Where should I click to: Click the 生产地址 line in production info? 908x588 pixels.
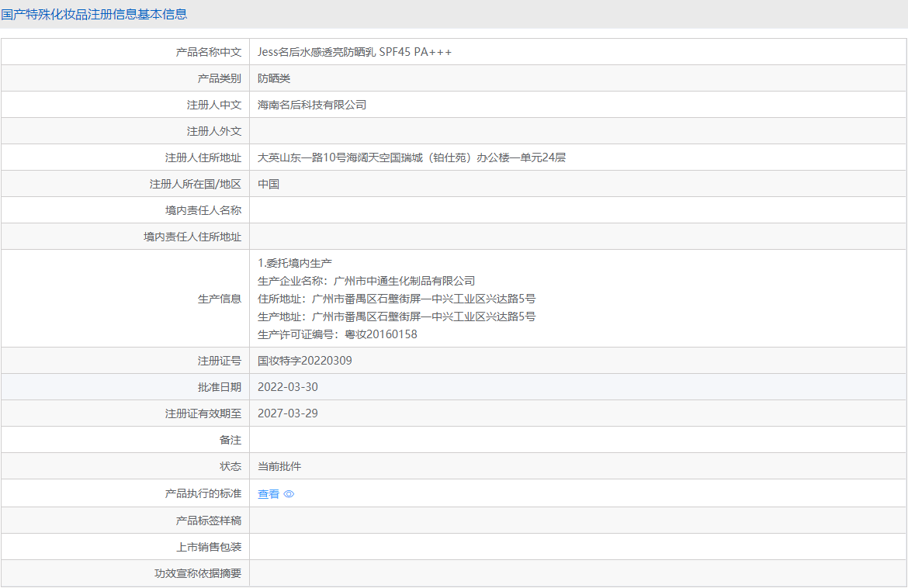coord(397,316)
